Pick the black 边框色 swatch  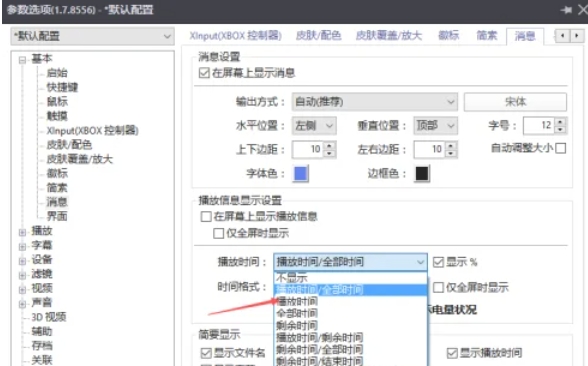(x=422, y=174)
